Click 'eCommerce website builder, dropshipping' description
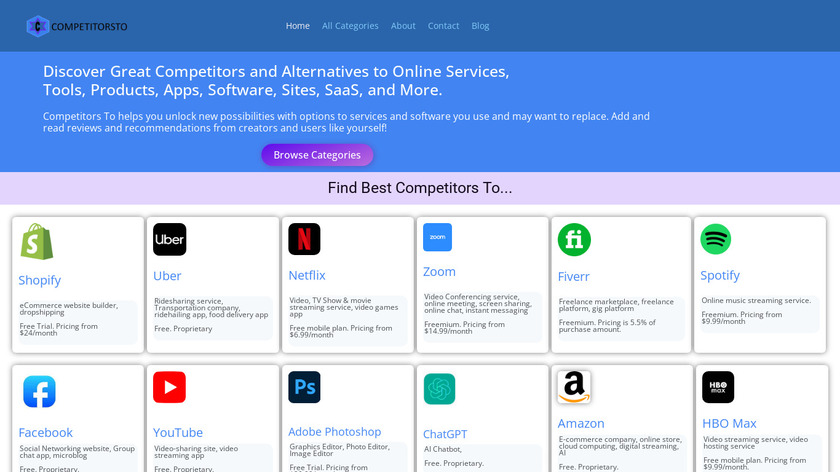 tap(69, 309)
